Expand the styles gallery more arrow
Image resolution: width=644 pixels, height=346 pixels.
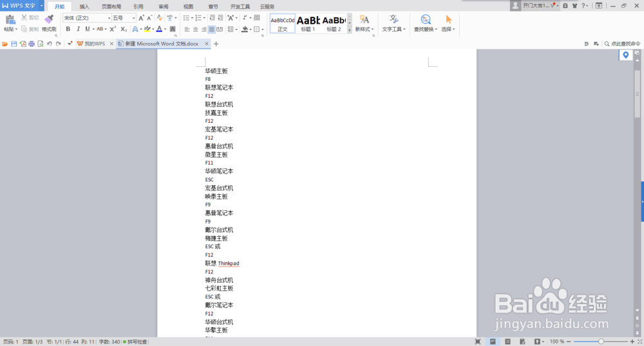coord(350,30)
